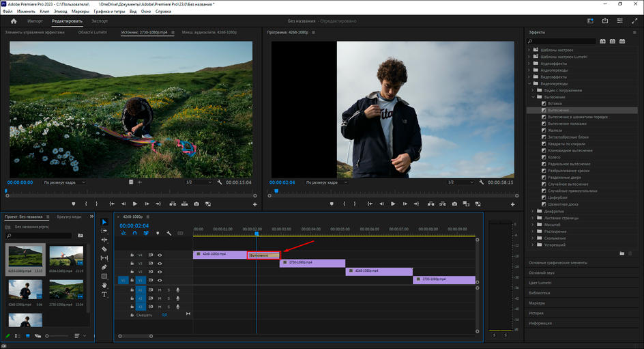Select the Razor tool
The image size is (644, 349).
tap(104, 249)
